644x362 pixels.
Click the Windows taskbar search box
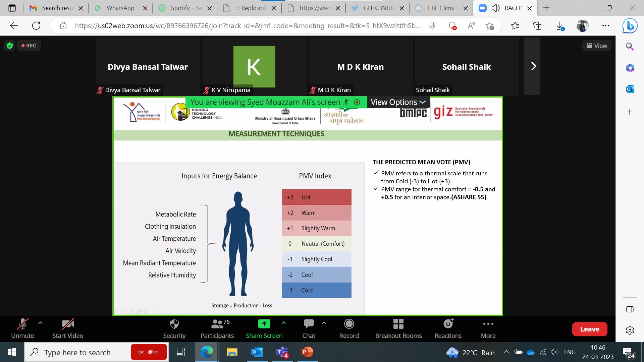pos(77,352)
